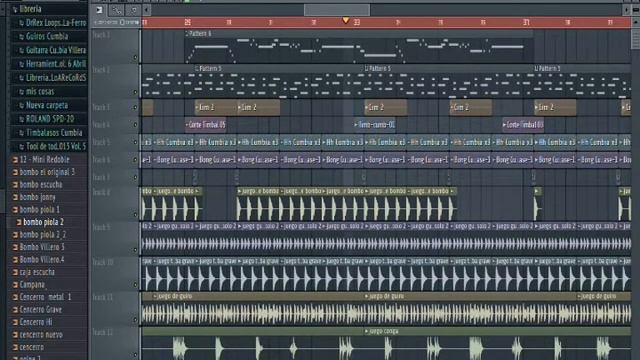The image size is (640, 360).
Task: Toggle the mute dot on Track 8
Action: (x=135, y=214)
